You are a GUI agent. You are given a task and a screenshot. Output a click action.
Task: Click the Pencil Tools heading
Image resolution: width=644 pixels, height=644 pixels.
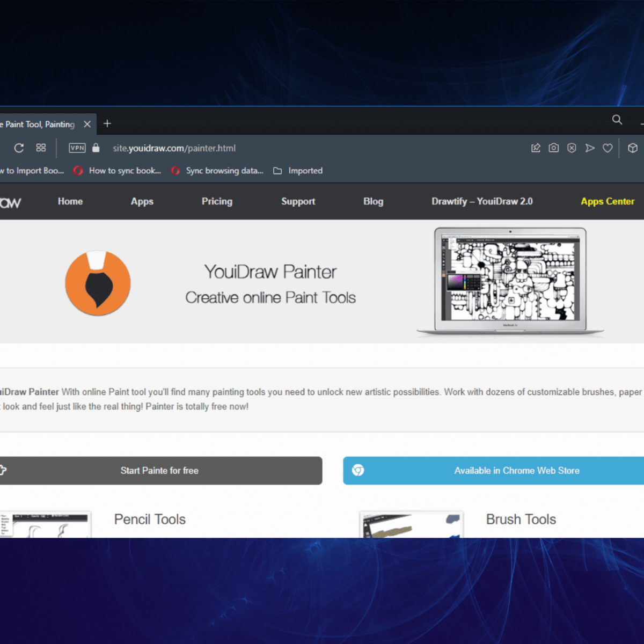point(150,519)
